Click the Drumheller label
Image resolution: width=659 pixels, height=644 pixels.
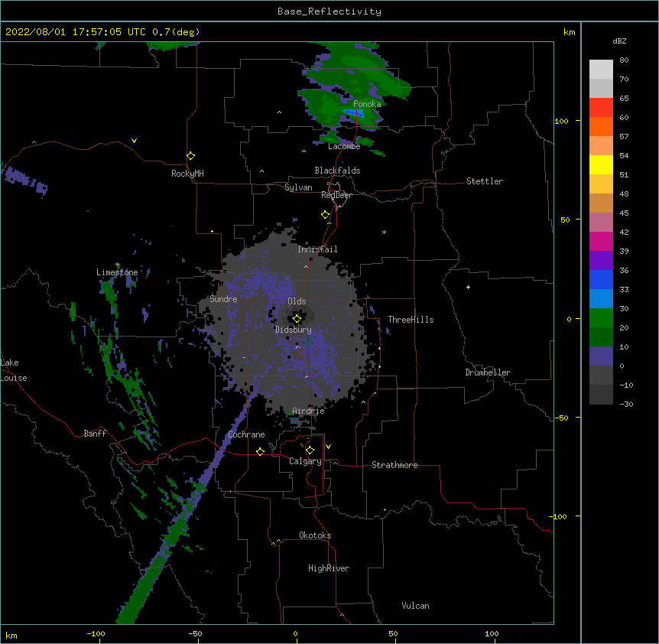point(488,372)
